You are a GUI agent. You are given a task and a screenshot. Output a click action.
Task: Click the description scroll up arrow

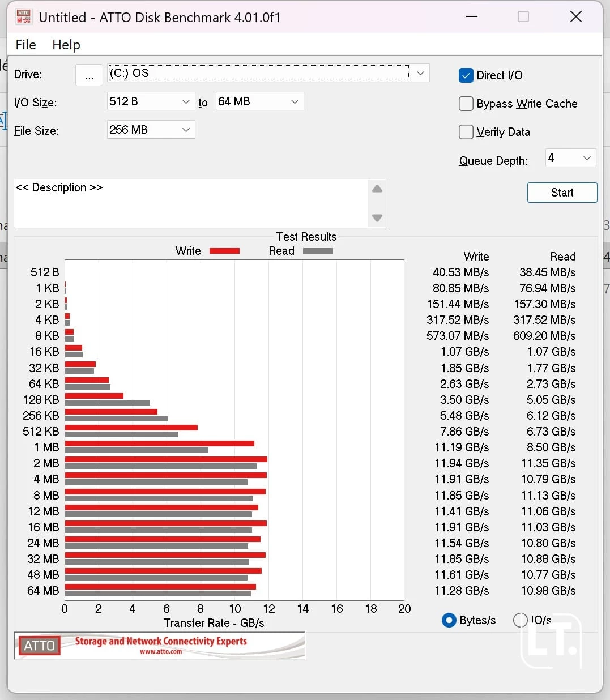click(377, 189)
